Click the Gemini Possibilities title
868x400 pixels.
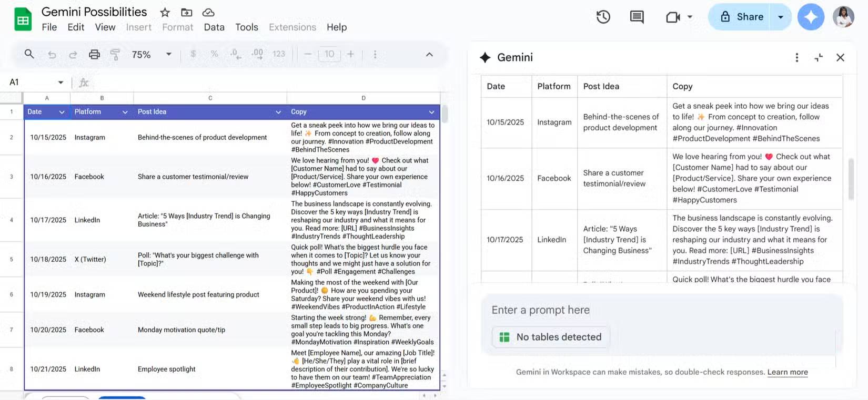(94, 12)
